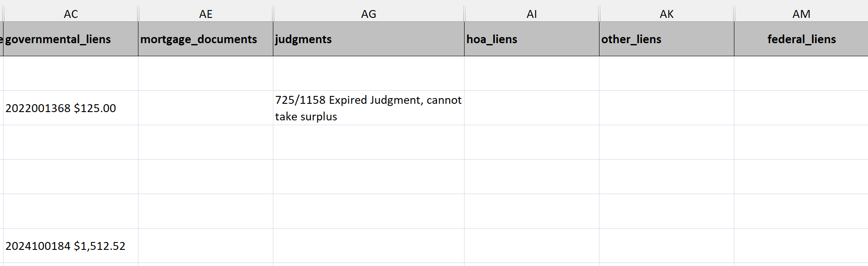Click empty other_liens cell in Expired Judgment row
The image size is (868, 266).
[x=666, y=108]
